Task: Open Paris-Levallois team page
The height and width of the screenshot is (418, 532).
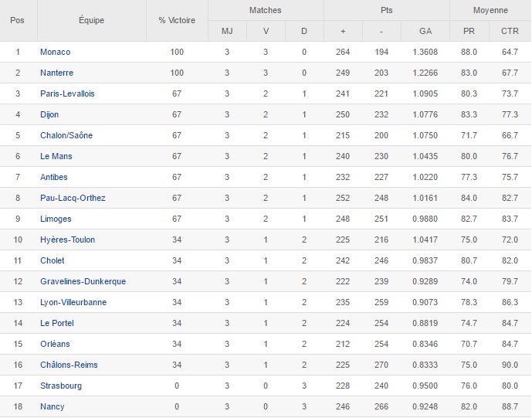Action: pyautogui.click(x=67, y=93)
